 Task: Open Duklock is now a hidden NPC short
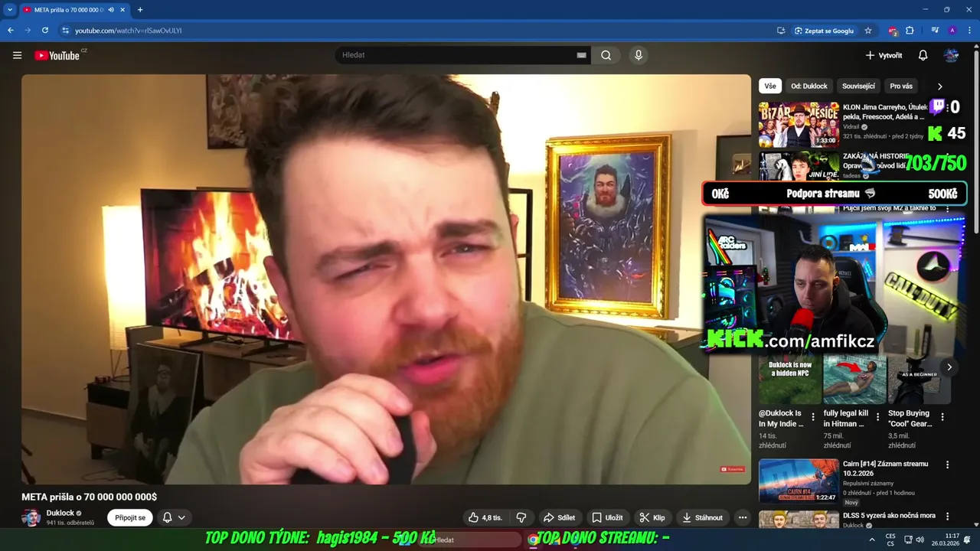789,379
